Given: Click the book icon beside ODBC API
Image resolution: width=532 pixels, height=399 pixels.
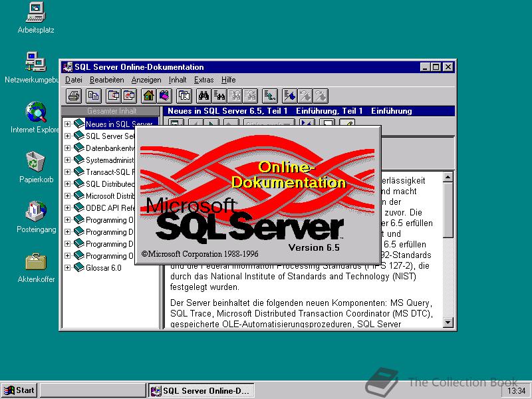Looking at the screenshot, I should (78, 207).
